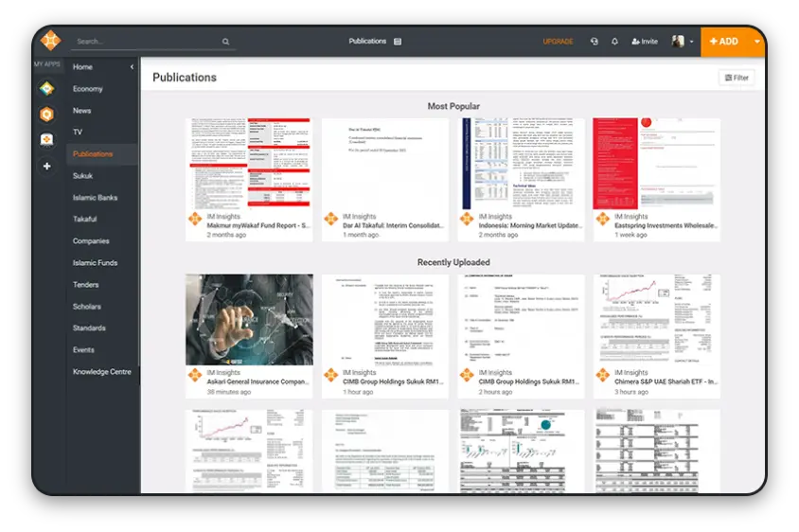Click the Publications list icon in header
The height and width of the screenshot is (532, 799).
coord(398,42)
